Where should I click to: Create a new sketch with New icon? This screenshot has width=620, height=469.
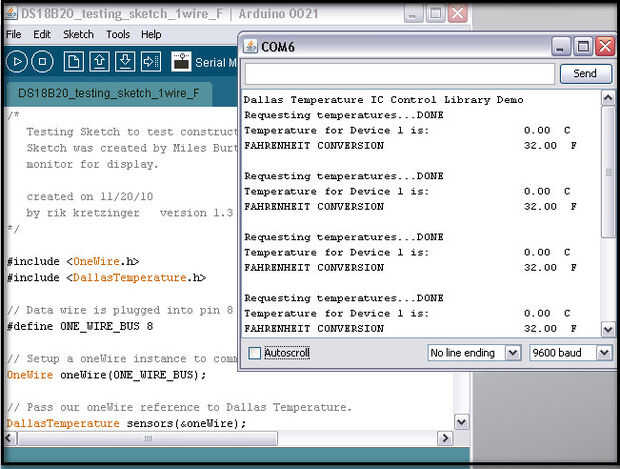tap(74, 62)
